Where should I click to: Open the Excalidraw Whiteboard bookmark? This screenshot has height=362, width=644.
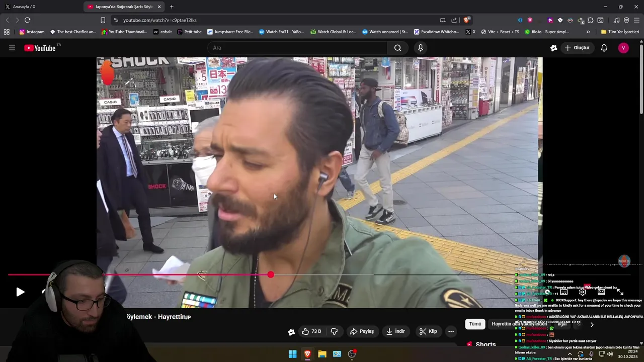pyautogui.click(x=437, y=32)
